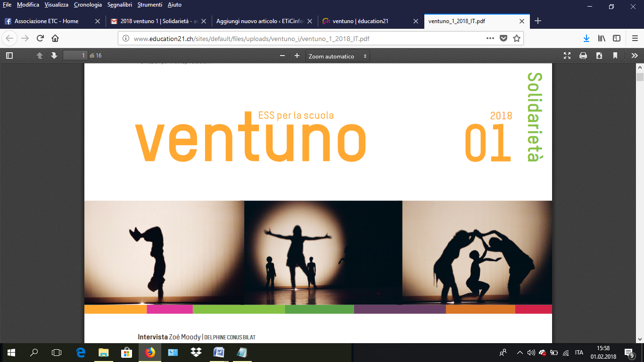The height and width of the screenshot is (362, 644).
Task: Open the Zoom automatico dropdown
Action: [x=338, y=56]
